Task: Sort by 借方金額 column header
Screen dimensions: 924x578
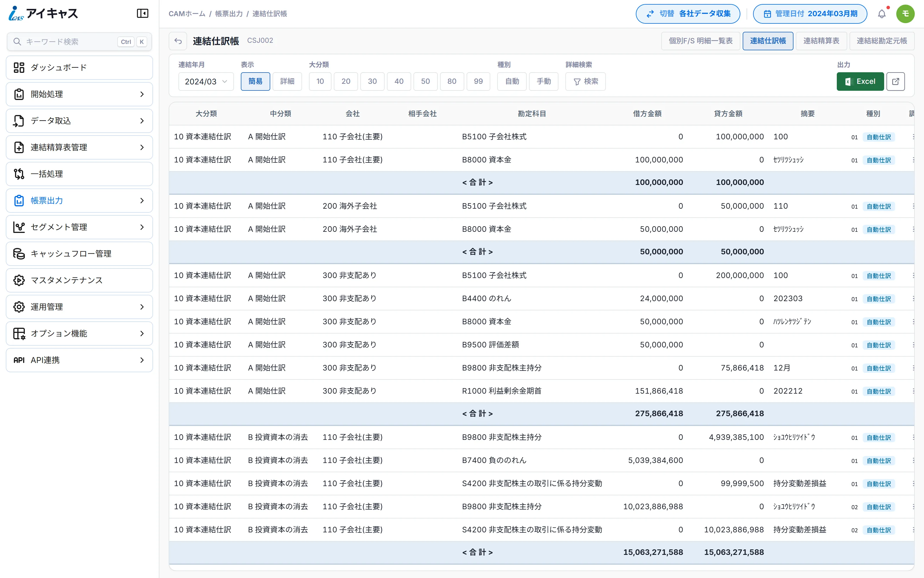Action: [647, 114]
